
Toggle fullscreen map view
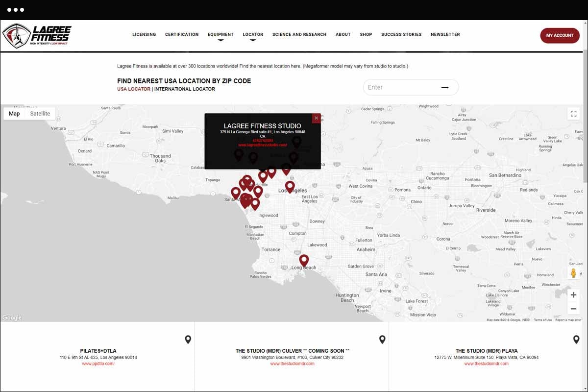pyautogui.click(x=573, y=114)
